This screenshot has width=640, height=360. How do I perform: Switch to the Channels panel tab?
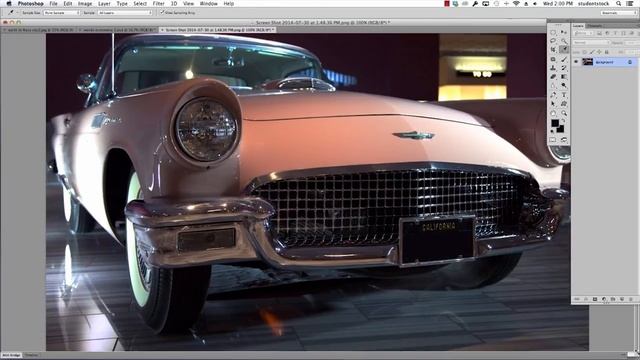[x=595, y=26]
